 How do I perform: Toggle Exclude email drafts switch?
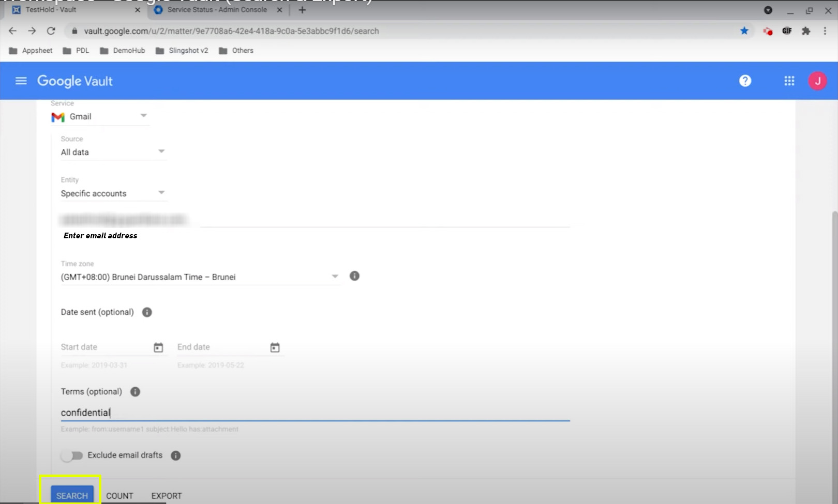coord(71,455)
